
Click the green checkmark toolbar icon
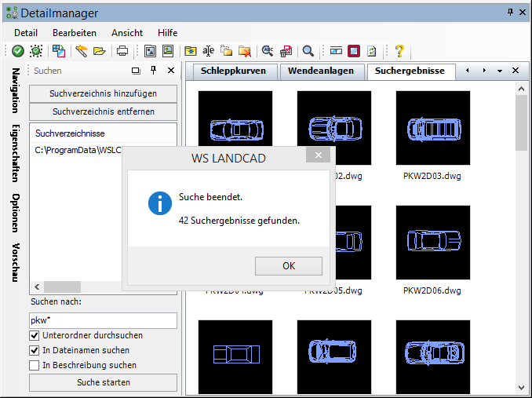point(17,51)
